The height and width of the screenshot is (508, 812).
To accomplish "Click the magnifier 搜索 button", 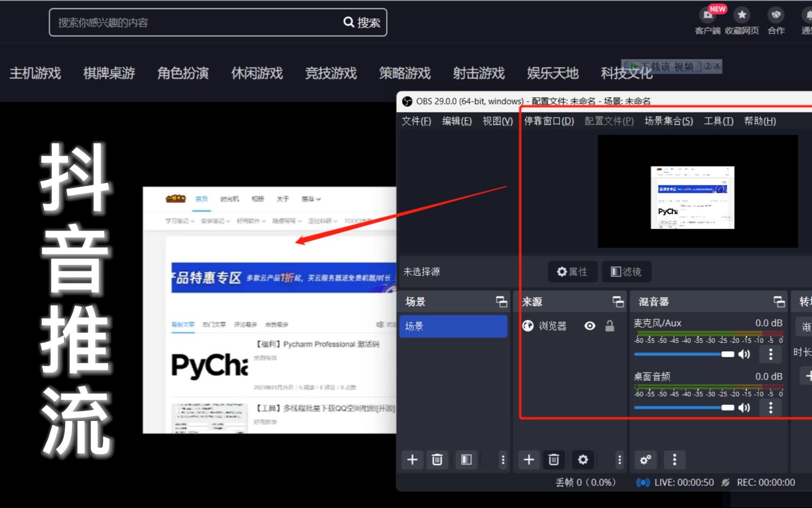I will click(362, 22).
